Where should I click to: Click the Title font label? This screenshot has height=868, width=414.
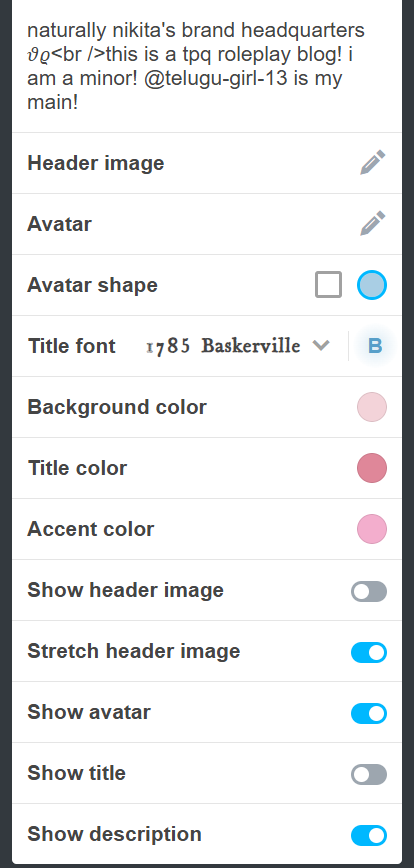71,346
